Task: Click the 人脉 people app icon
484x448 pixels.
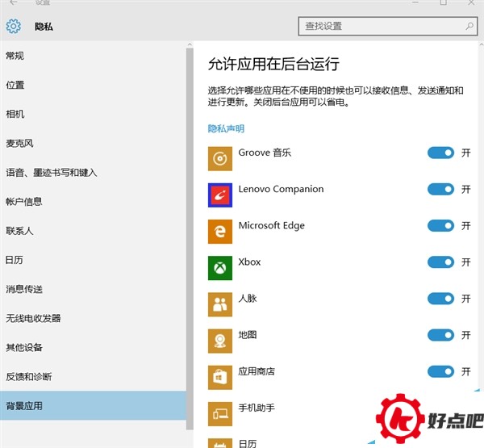Action: click(219, 304)
